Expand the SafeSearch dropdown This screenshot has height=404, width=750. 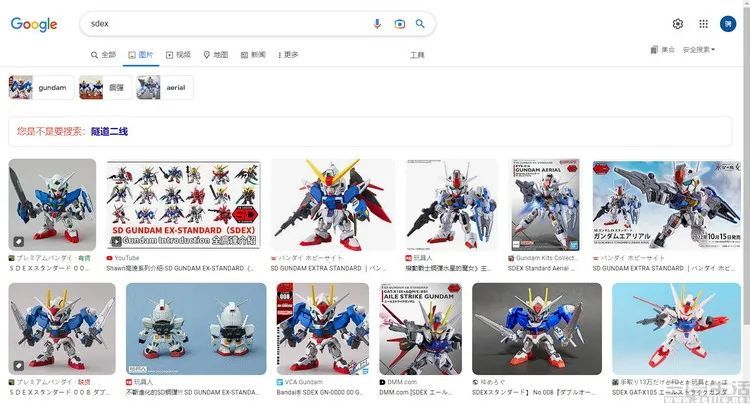point(699,50)
